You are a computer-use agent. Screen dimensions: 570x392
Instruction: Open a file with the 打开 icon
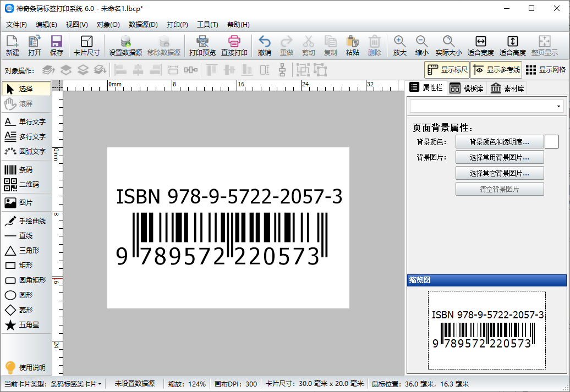click(x=35, y=46)
